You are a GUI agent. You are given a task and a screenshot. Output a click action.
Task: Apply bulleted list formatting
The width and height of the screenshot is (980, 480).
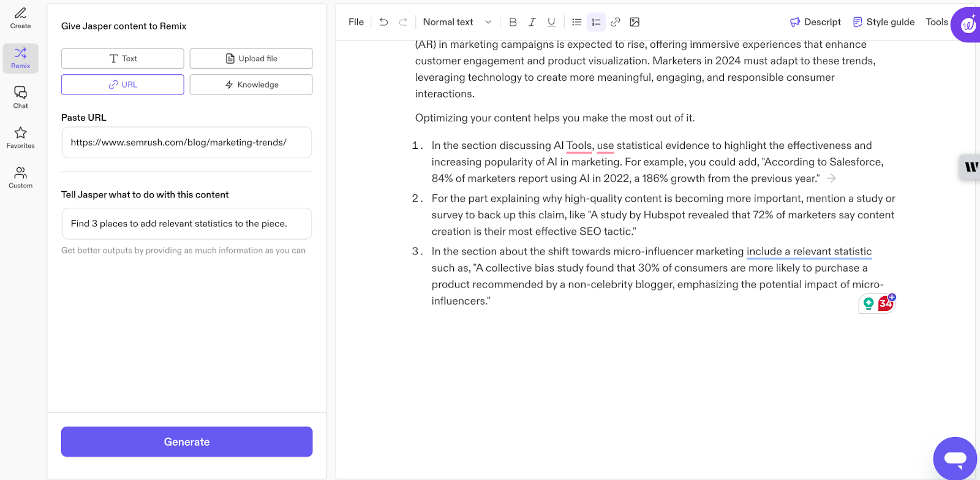coord(577,22)
